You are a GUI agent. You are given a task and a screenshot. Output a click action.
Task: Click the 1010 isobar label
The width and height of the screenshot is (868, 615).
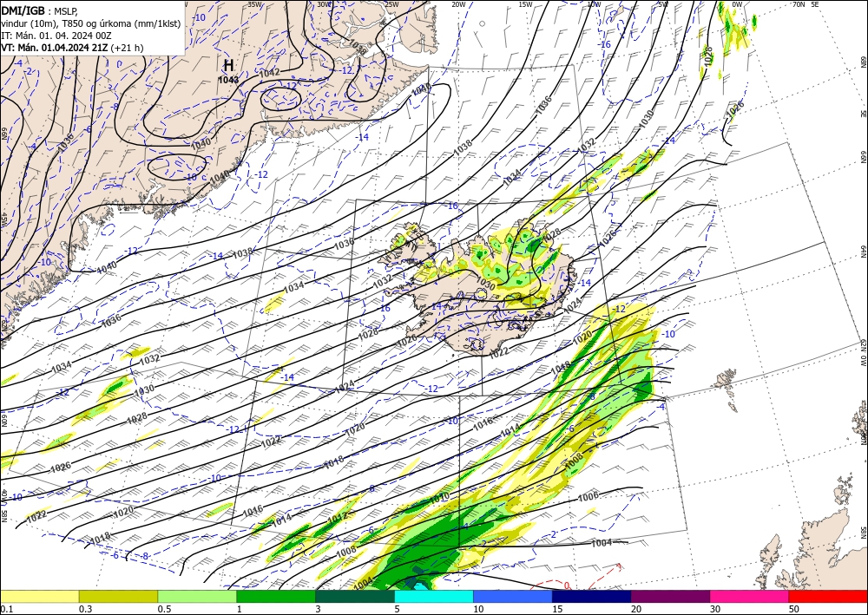pyautogui.click(x=439, y=499)
